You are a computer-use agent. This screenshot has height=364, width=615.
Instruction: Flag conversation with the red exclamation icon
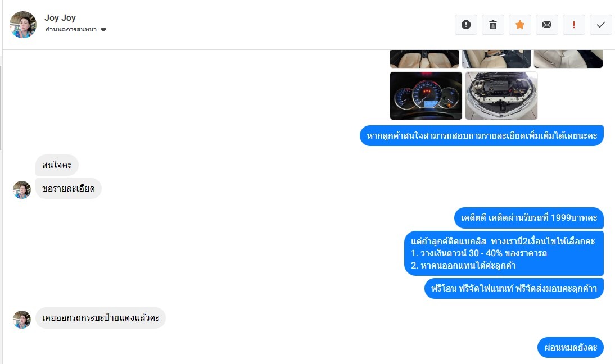click(574, 25)
